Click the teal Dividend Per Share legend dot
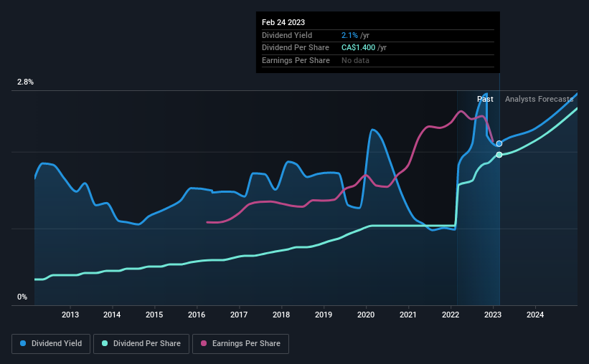This screenshot has width=589, height=364. coord(105,343)
